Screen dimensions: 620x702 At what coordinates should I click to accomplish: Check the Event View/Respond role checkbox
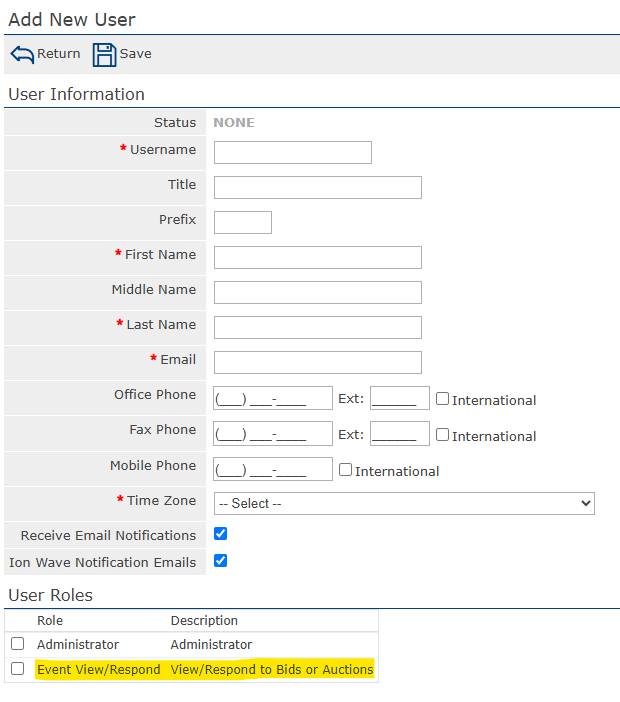point(17,668)
